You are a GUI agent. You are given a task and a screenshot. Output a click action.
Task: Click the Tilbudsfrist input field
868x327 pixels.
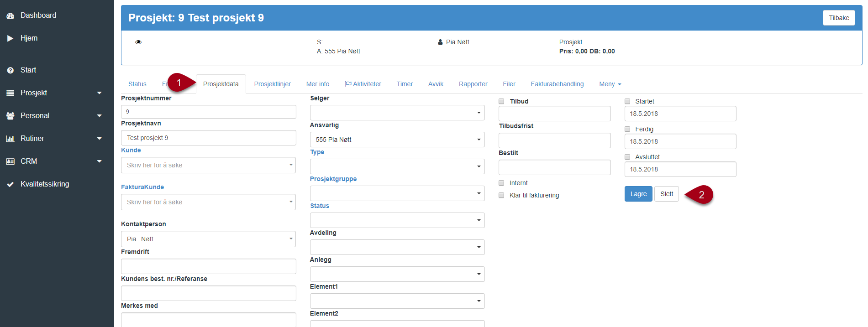click(554, 140)
